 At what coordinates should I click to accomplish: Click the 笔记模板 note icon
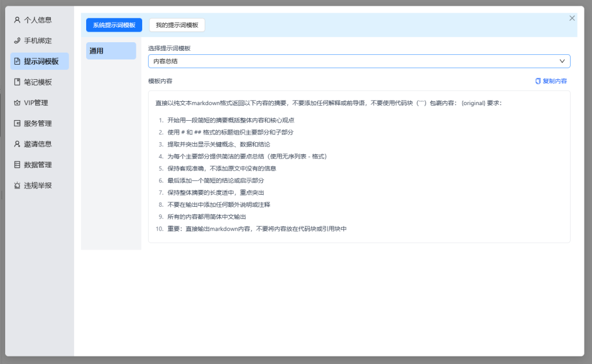click(x=17, y=82)
